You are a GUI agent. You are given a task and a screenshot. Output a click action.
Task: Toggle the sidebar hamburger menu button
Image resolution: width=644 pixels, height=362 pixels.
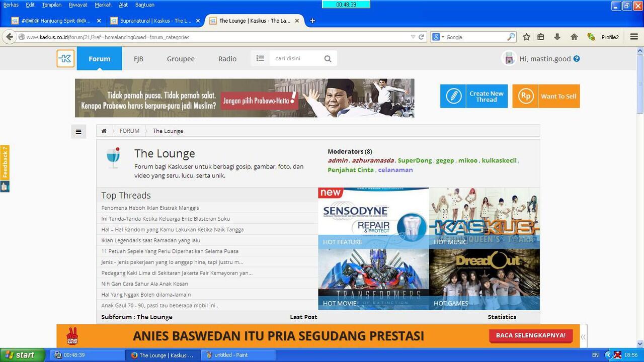[78, 132]
